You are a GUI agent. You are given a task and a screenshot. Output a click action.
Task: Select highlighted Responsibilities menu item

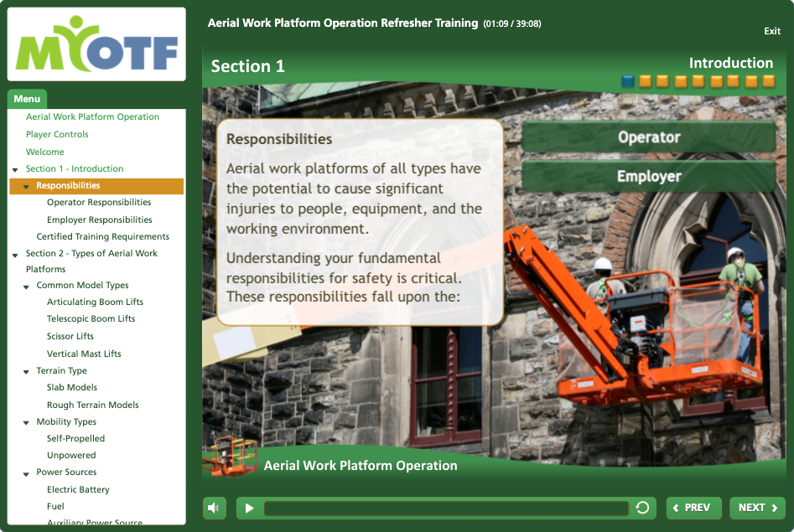point(96,186)
